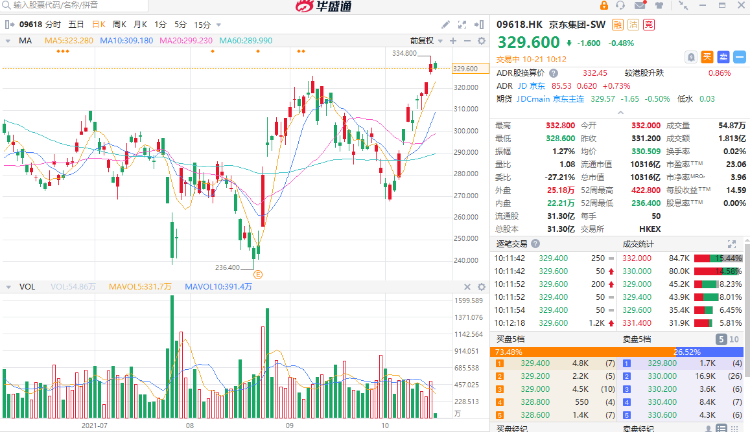Open the messages envelope icon
The width and height of the screenshot is (750, 432).
click(640, 5)
